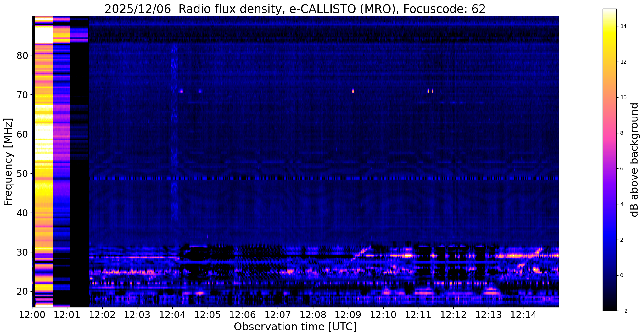This screenshot has height=336, width=644.
Task: Click the bright spot near 70 MHz at 12:09
Action: point(353,91)
